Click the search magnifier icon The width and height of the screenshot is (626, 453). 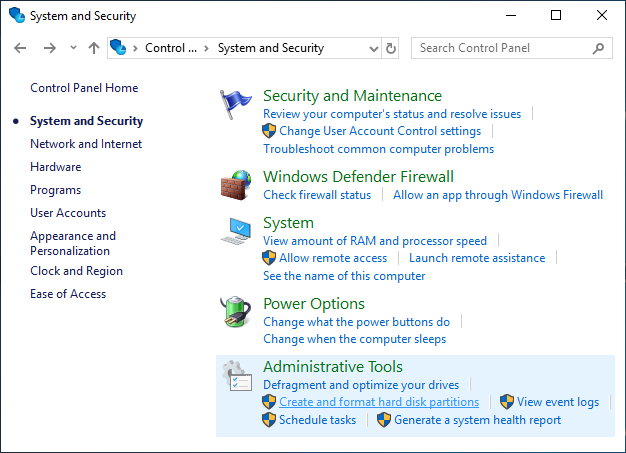(598, 48)
